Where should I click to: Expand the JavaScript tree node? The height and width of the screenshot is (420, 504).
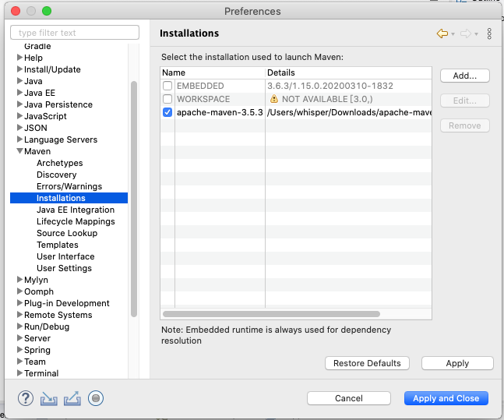coord(19,116)
